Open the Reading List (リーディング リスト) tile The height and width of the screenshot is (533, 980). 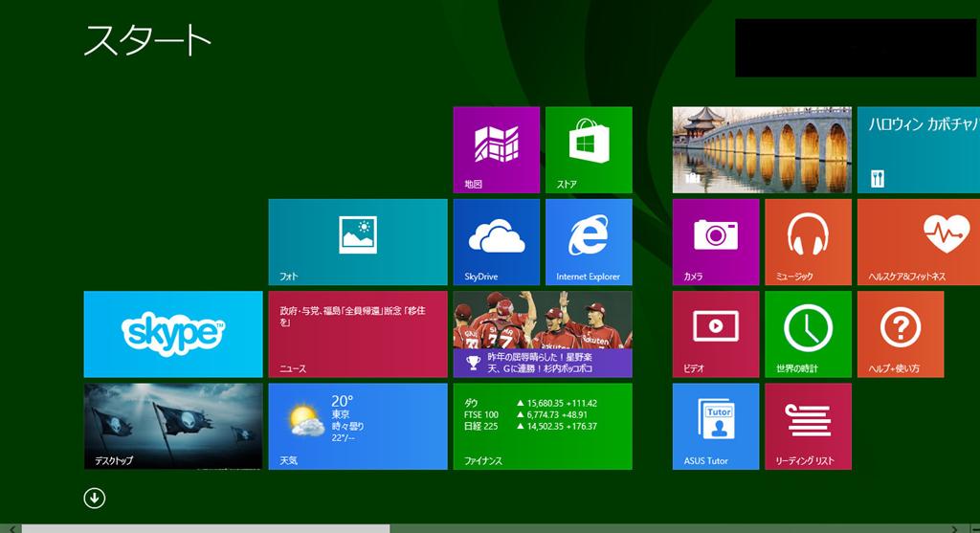[808, 426]
